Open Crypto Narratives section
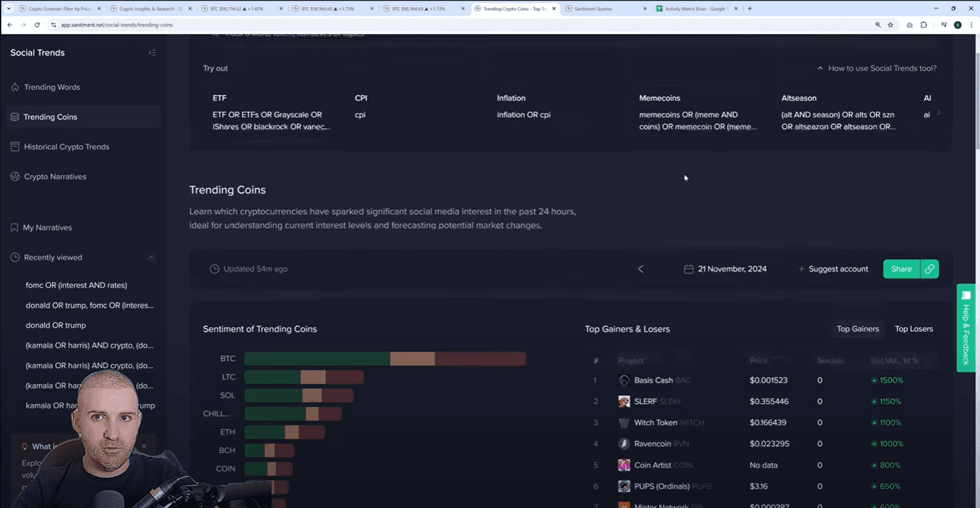Viewport: 980px width, 508px height. [55, 177]
